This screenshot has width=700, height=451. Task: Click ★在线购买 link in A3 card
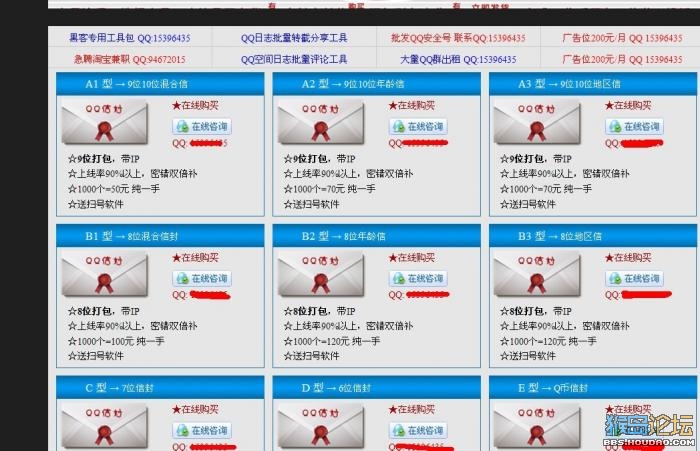click(x=628, y=105)
